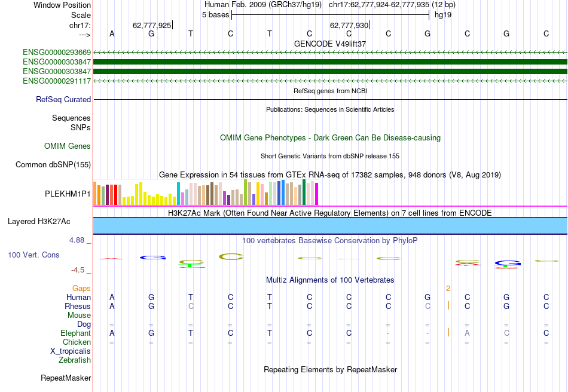This screenshot has height=392, width=568.
Task: Click the chr17 62,777,925 ruler position
Action: (152, 26)
